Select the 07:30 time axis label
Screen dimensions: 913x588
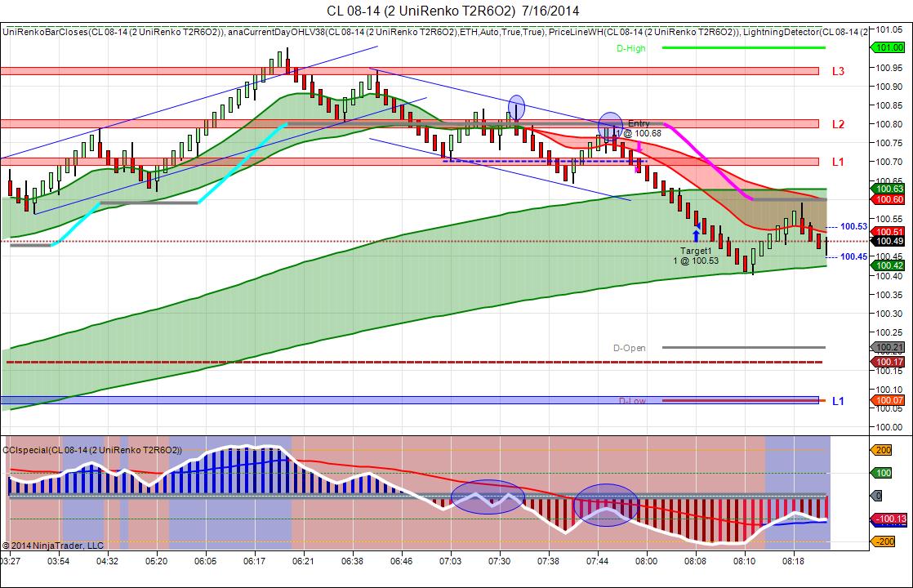[500, 561]
